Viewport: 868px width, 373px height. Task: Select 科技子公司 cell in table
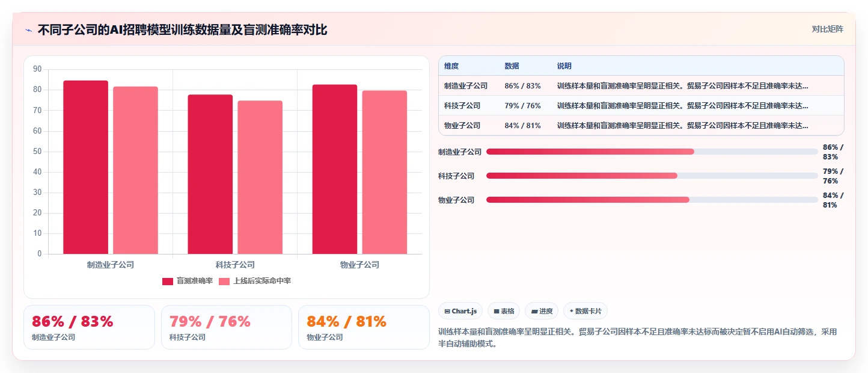tap(462, 105)
